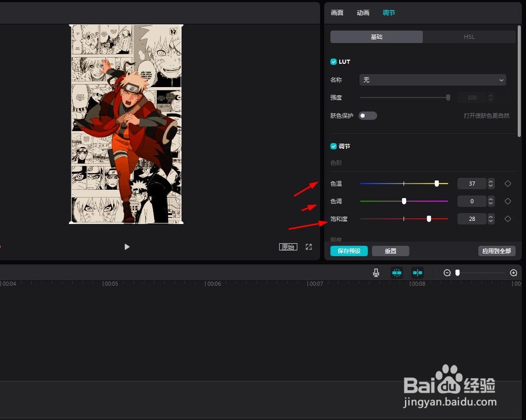
Task: Uncheck the LUT checkbox
Action: [x=334, y=62]
